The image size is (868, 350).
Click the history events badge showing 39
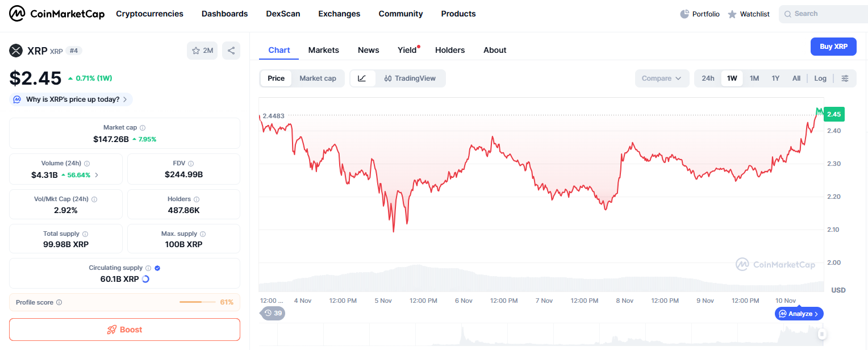(x=273, y=313)
